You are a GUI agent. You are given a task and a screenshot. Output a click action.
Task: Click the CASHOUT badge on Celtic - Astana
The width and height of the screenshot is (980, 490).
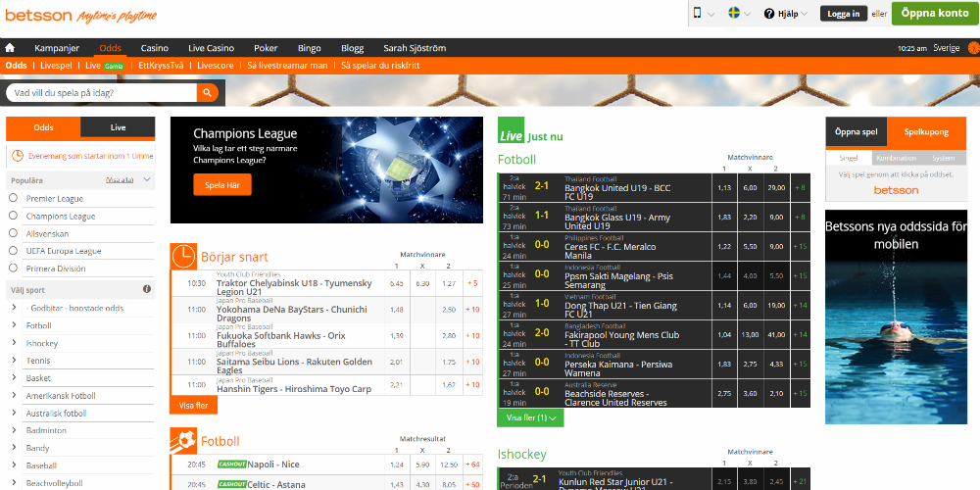(x=231, y=484)
